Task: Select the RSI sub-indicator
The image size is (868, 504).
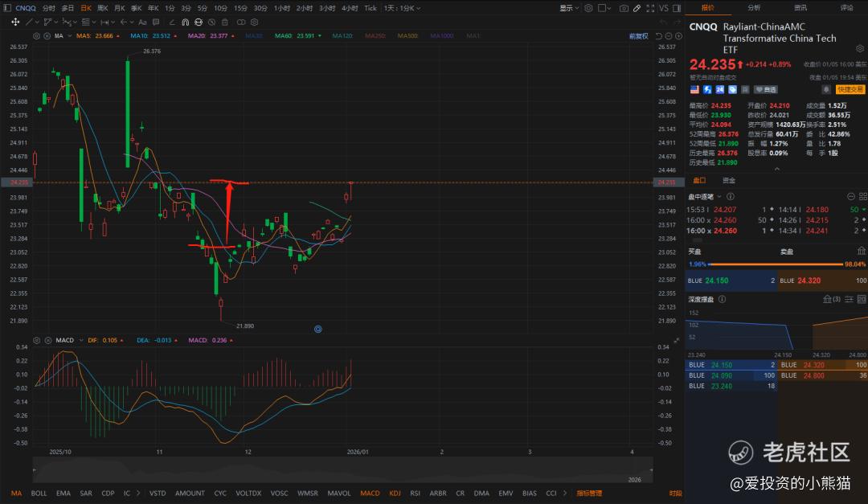Action: (x=416, y=493)
